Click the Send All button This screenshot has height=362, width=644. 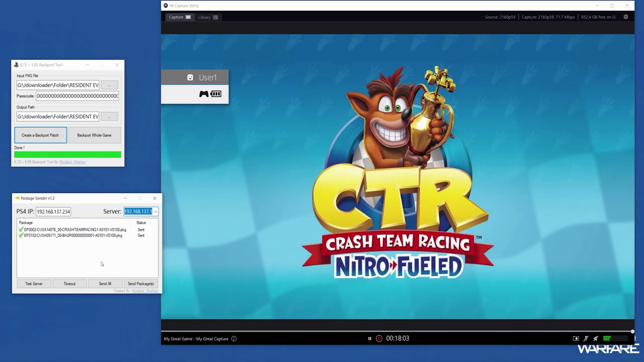click(105, 284)
